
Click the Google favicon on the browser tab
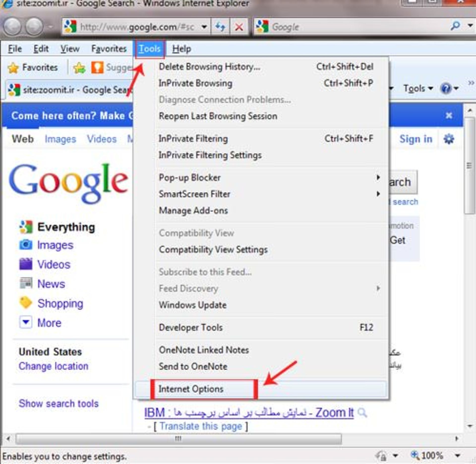click(14, 90)
